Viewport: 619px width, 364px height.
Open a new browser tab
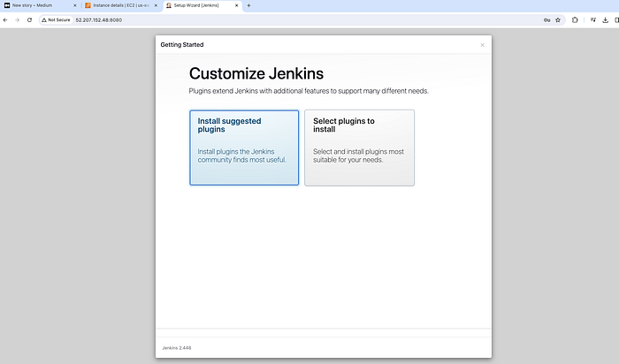[248, 5]
